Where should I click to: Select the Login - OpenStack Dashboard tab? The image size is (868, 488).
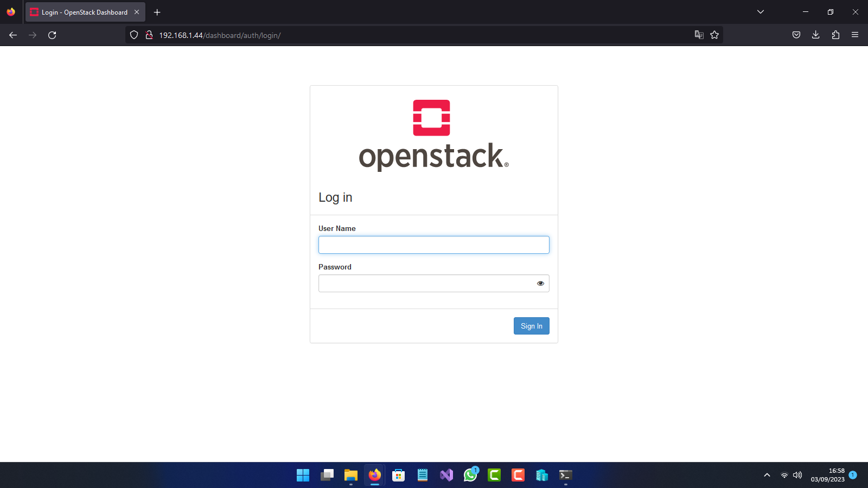tap(85, 12)
